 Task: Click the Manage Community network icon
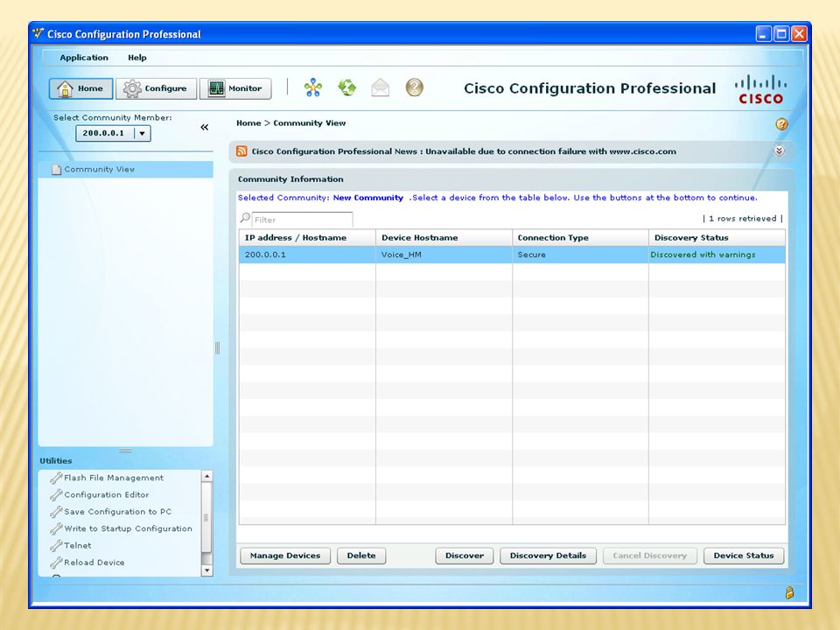[x=313, y=87]
